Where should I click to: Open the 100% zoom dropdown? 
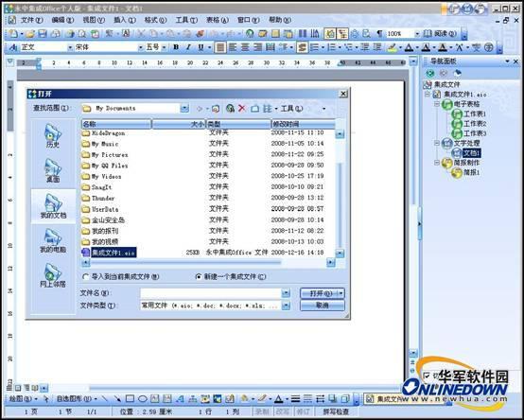tap(417, 33)
